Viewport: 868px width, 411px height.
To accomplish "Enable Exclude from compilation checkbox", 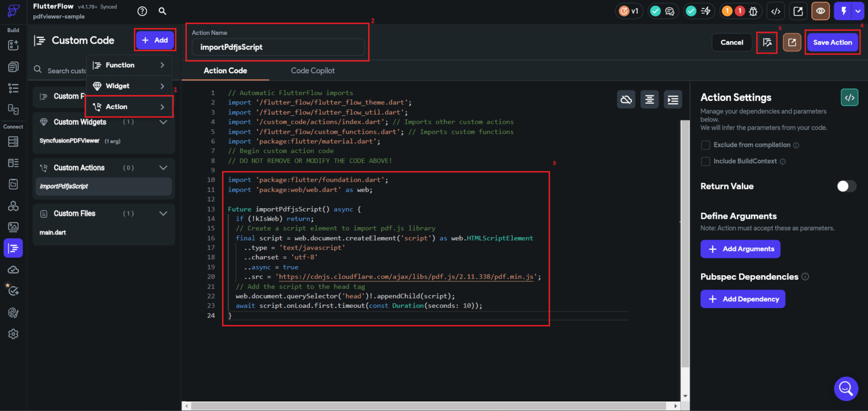I will (x=705, y=145).
